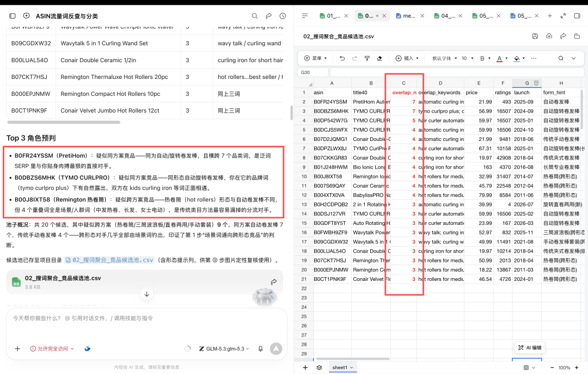
Task: Pick the cell fill color swatch
Action: 517,58
